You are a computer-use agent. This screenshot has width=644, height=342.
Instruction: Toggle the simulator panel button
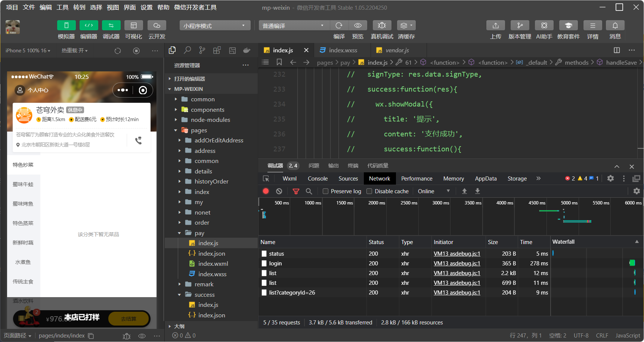66,25
